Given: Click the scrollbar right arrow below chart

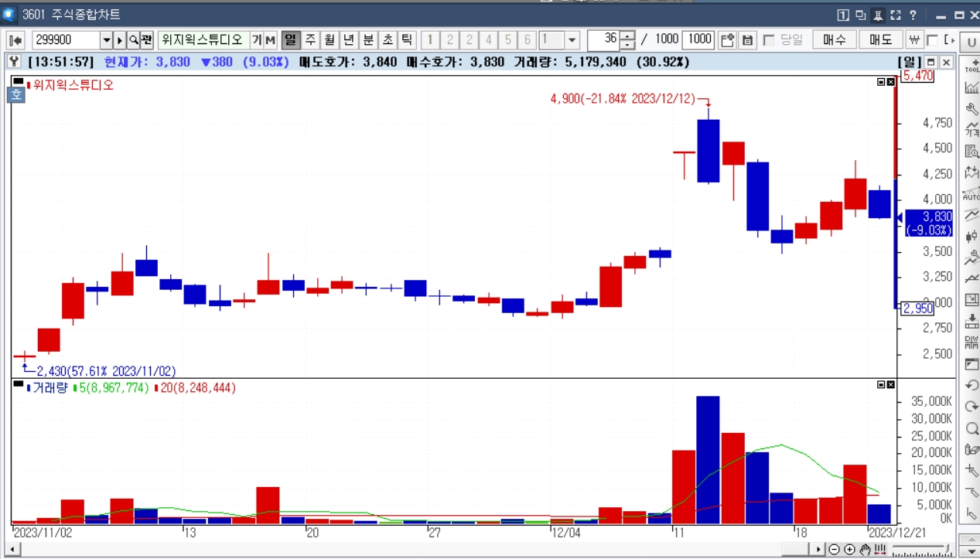Looking at the screenshot, I should pos(819,550).
